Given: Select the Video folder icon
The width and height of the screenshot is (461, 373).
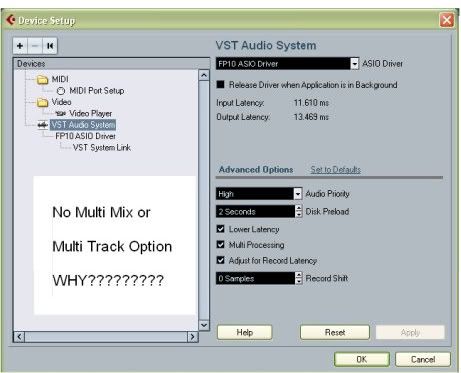Looking at the screenshot, I should (42, 102).
